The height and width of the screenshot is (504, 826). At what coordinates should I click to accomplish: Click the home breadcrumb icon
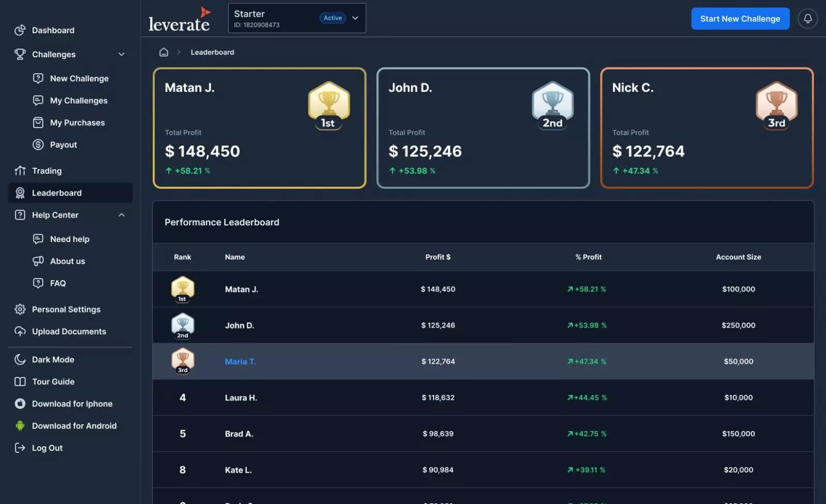[164, 52]
